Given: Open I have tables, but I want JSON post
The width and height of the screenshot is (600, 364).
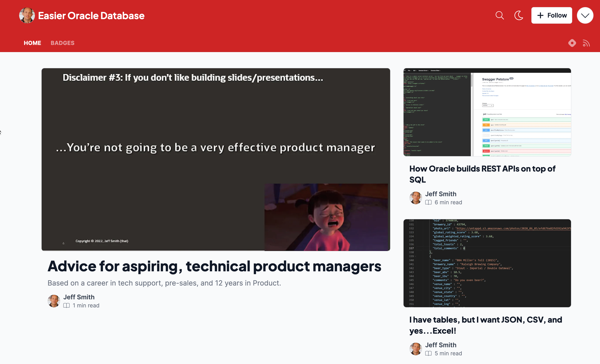Looking at the screenshot, I should [486, 325].
